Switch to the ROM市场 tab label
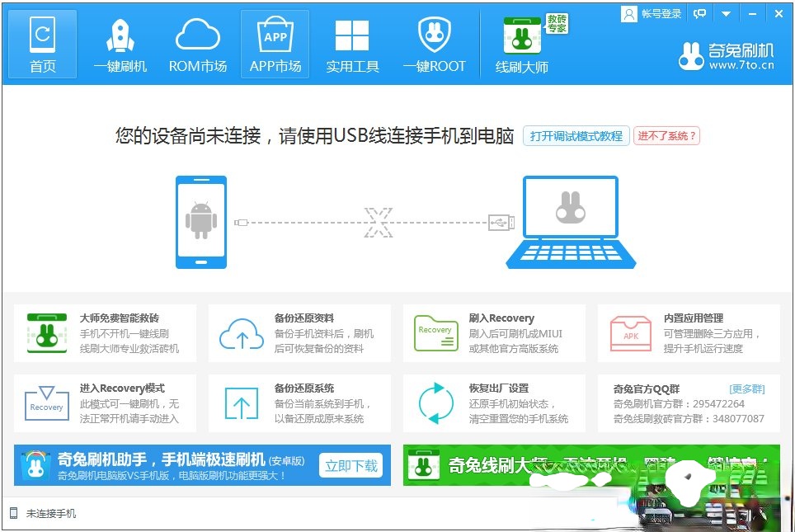The height and width of the screenshot is (532, 795). [198, 67]
